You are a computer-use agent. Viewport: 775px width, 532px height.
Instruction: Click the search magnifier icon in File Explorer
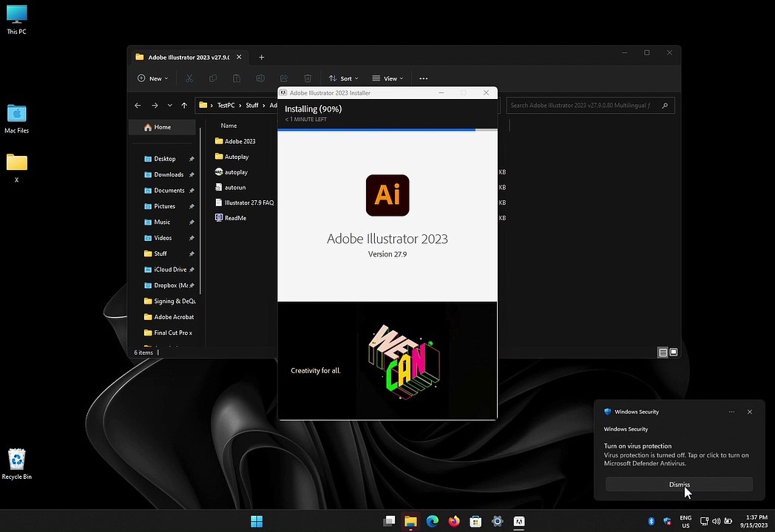(x=665, y=105)
